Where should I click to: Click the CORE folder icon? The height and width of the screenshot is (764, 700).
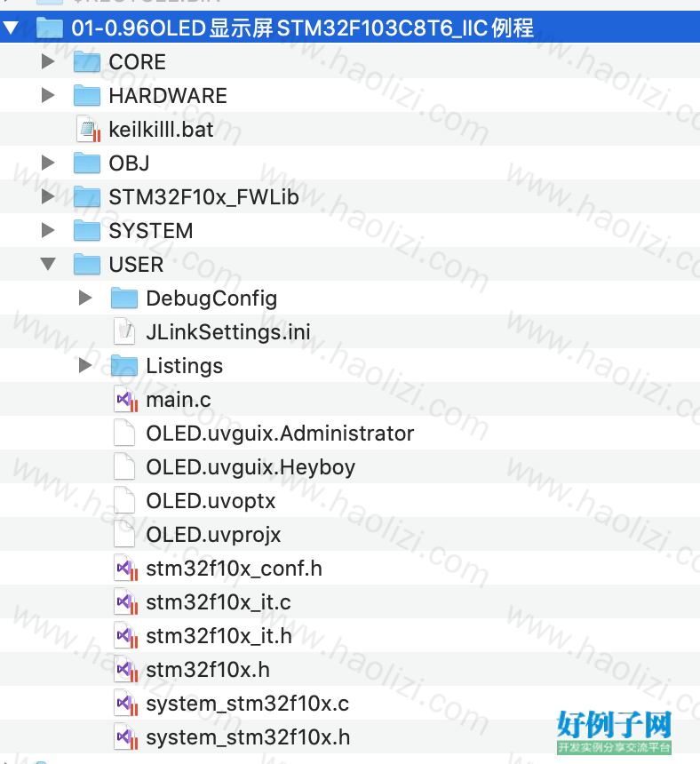click(87, 62)
